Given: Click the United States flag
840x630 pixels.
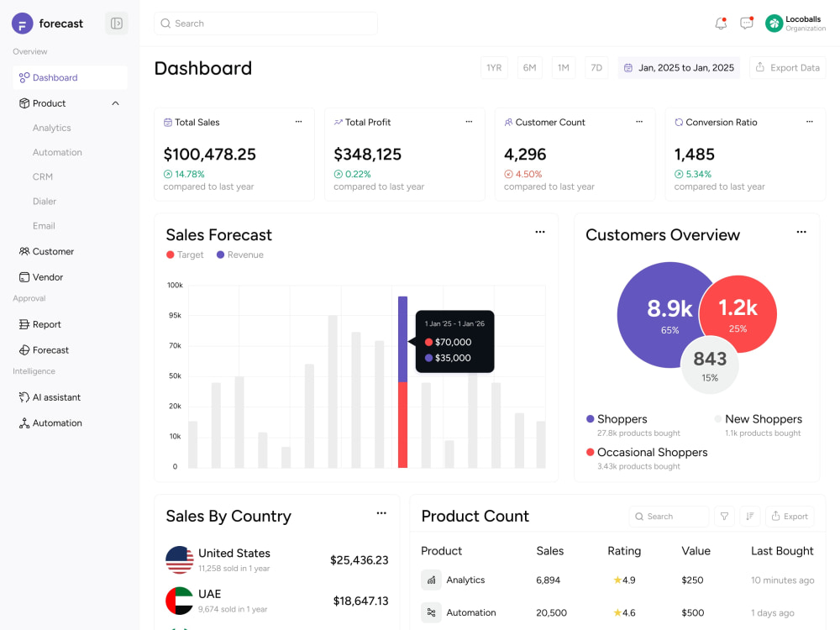Looking at the screenshot, I should pyautogui.click(x=180, y=559).
